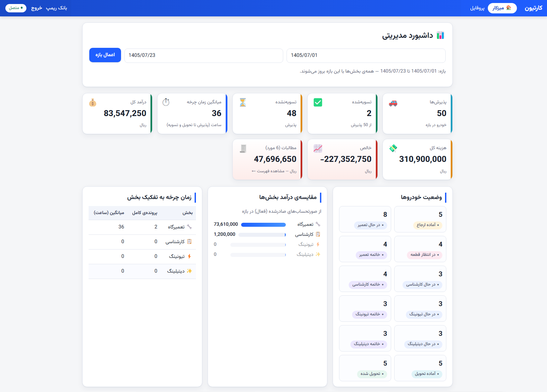Screen dimensions: 547x392
Task: Click the red car icon on پذیرش‌ها card
Action: coord(393,103)
